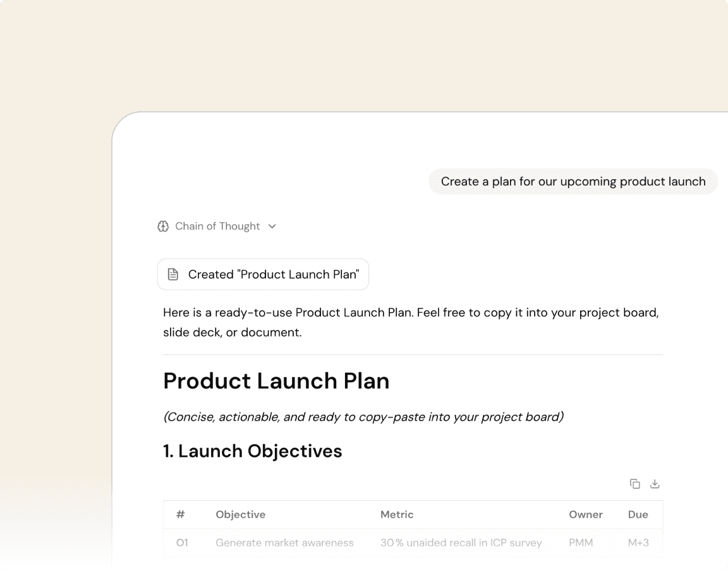Image resolution: width=728 pixels, height=571 pixels.
Task: Click the Objective column header
Action: 240,514
